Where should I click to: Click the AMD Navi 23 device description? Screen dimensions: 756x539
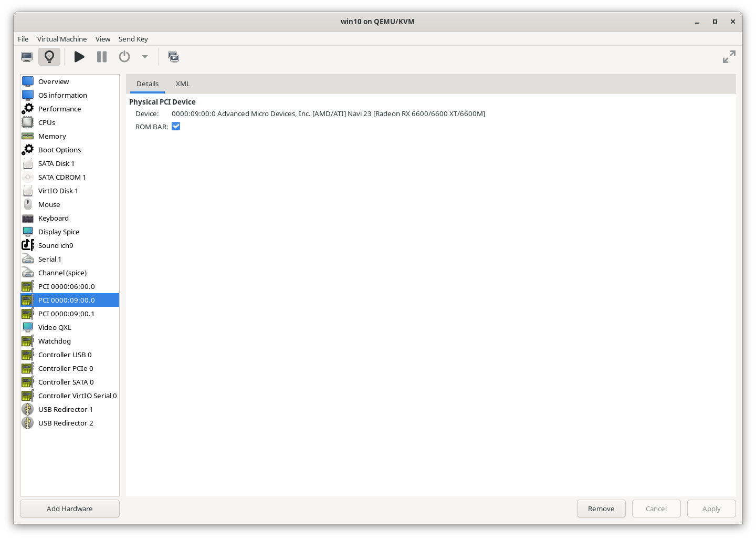tap(328, 113)
